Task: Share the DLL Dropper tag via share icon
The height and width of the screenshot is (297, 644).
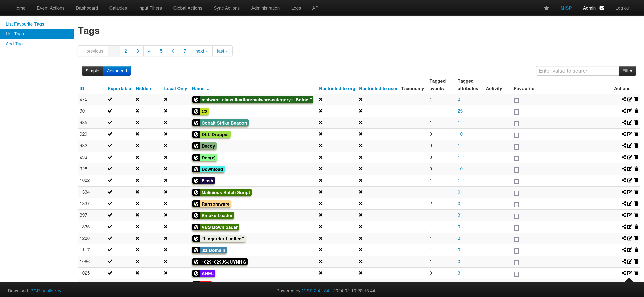Action: coord(624,134)
